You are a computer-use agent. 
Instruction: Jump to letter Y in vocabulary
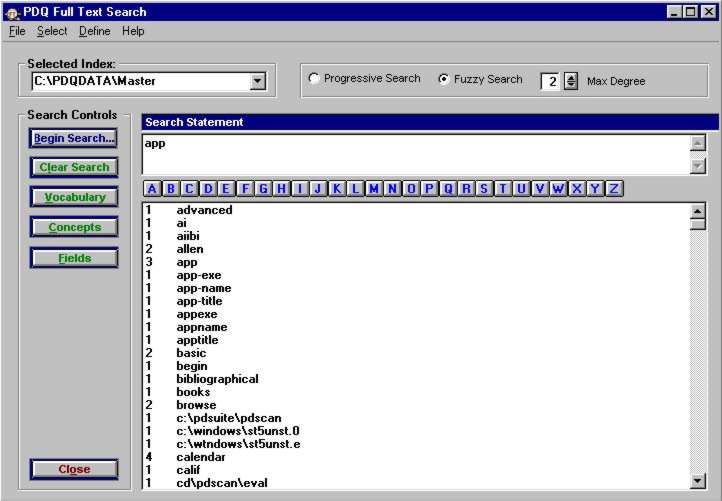pyautogui.click(x=595, y=188)
